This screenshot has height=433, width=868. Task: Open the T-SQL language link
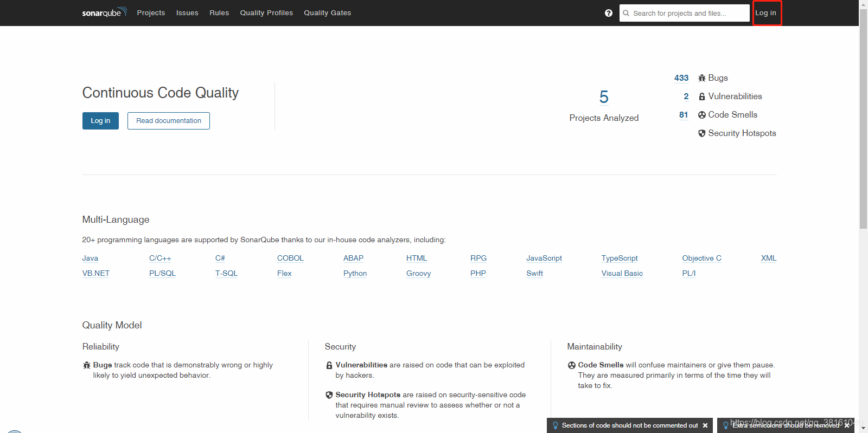point(227,274)
